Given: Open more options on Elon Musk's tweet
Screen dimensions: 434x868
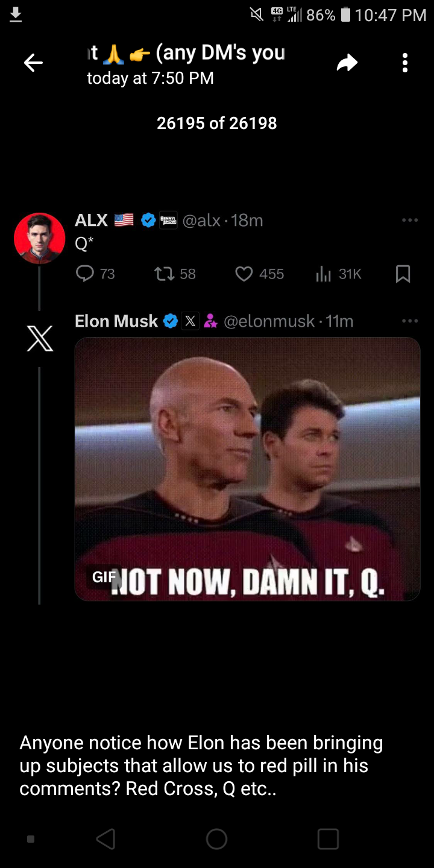Looking at the screenshot, I should click(410, 321).
